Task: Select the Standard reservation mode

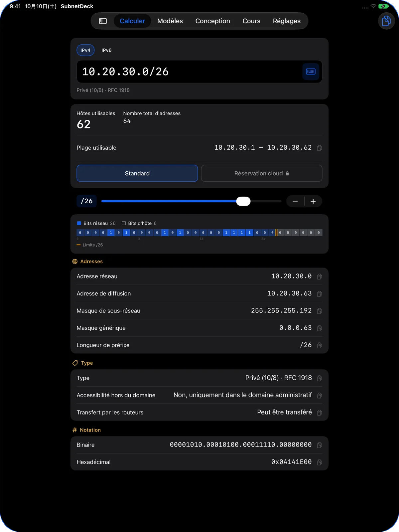Action: tap(137, 173)
